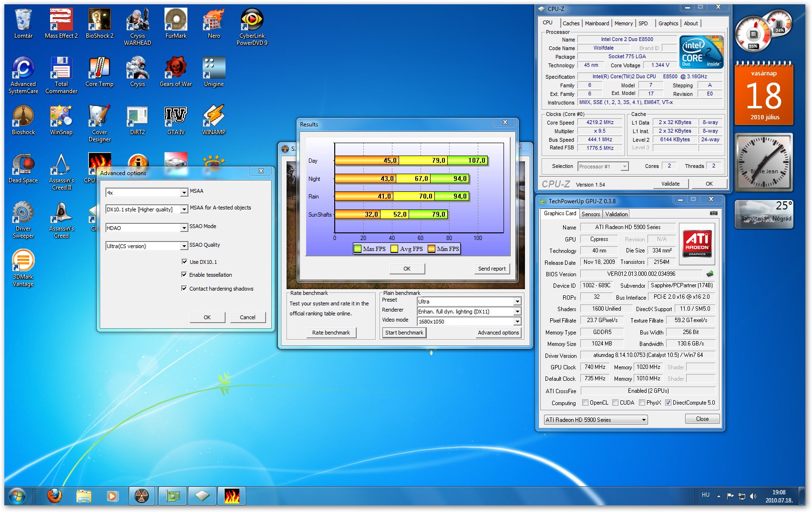812x512 pixels.
Task: Click the Close button in GPU-Z
Action: (x=702, y=419)
